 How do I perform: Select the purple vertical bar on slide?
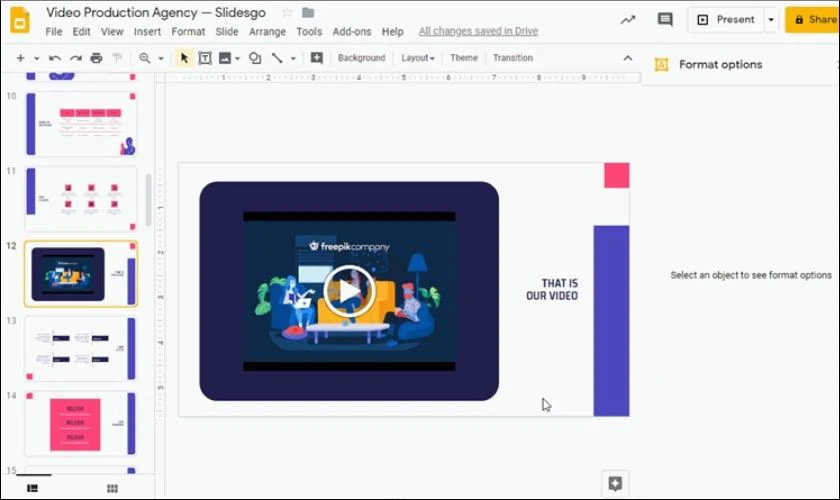pos(611,320)
